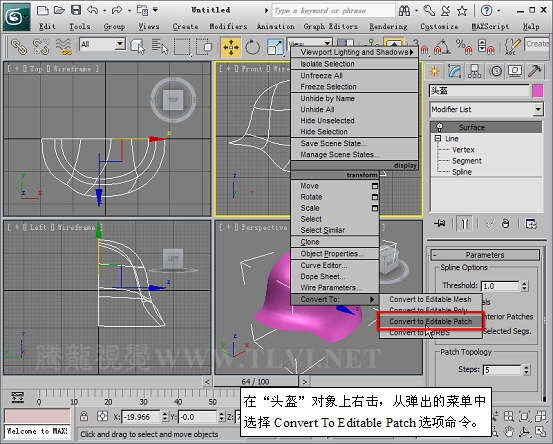Activate Bind to Space Warp tool
Image resolution: width=553 pixels, height=444 pixels.
click(63, 47)
